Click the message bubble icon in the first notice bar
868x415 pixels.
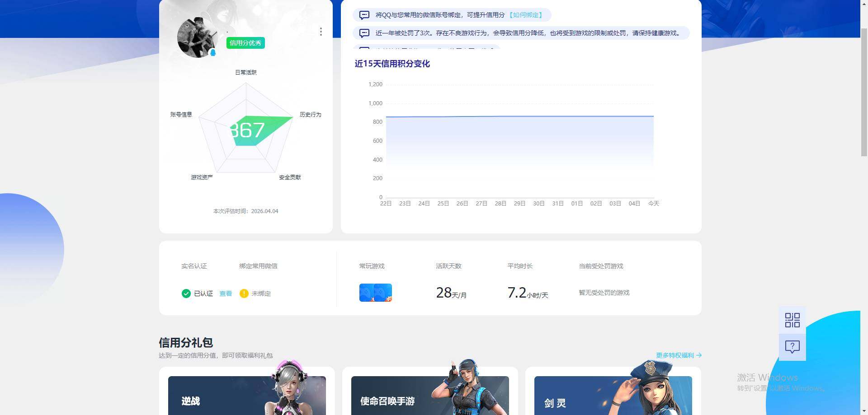coord(364,15)
